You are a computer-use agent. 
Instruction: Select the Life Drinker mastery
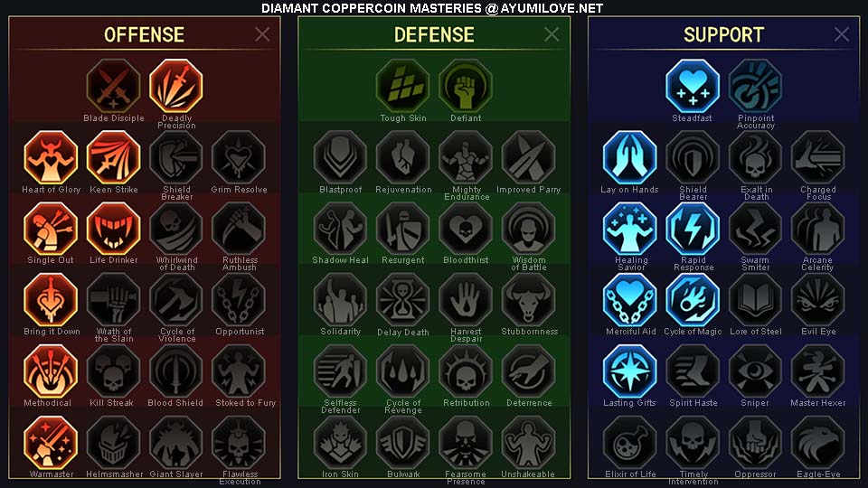click(x=114, y=229)
